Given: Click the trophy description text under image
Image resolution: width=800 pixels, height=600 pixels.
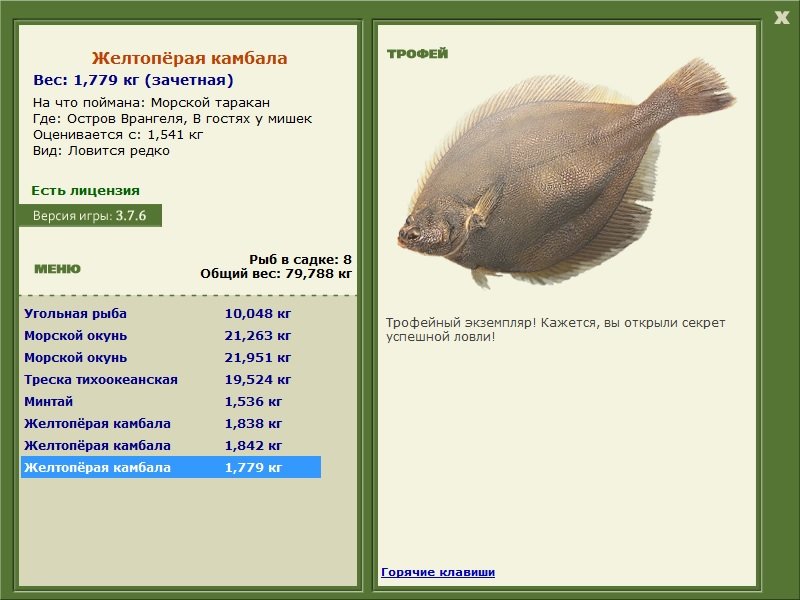Looking at the screenshot, I should pos(556,330).
